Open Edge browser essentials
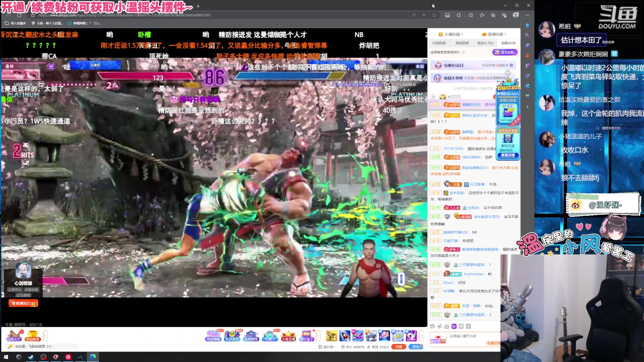644x362 pixels. 504,15
